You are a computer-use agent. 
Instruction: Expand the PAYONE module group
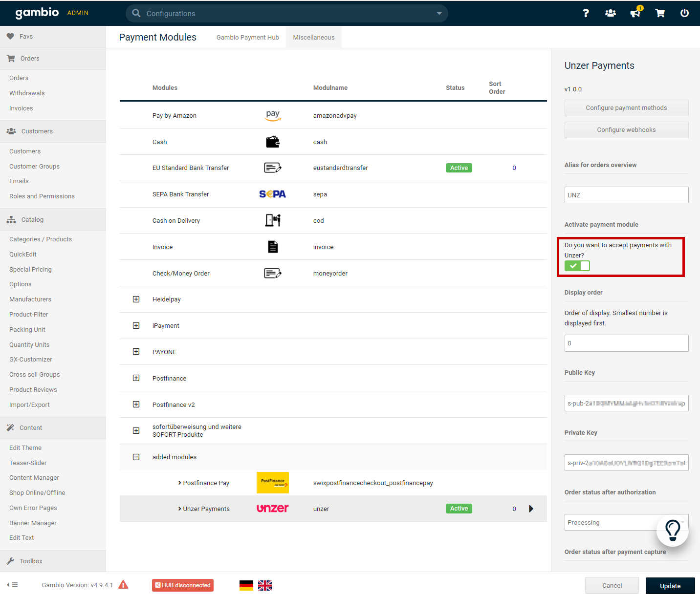[x=136, y=352]
